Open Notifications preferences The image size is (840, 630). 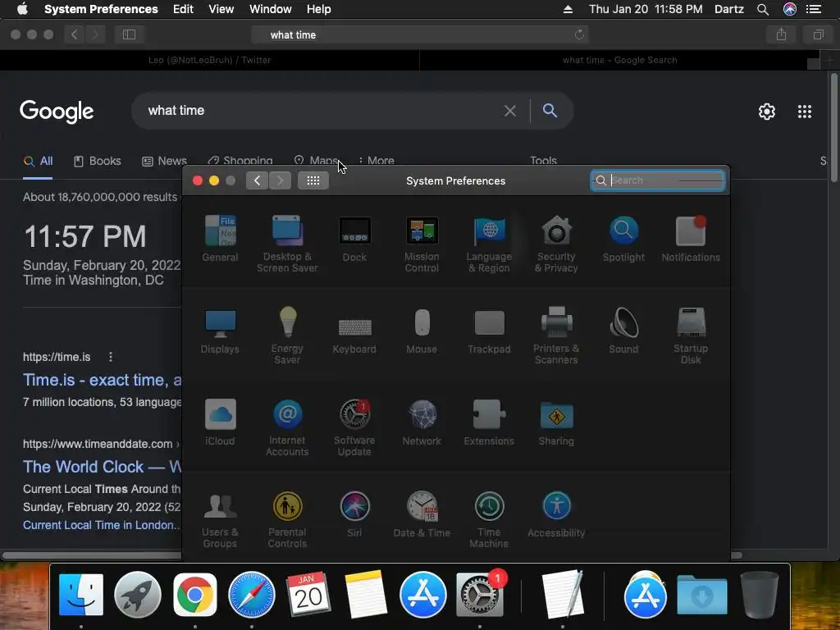(x=691, y=239)
